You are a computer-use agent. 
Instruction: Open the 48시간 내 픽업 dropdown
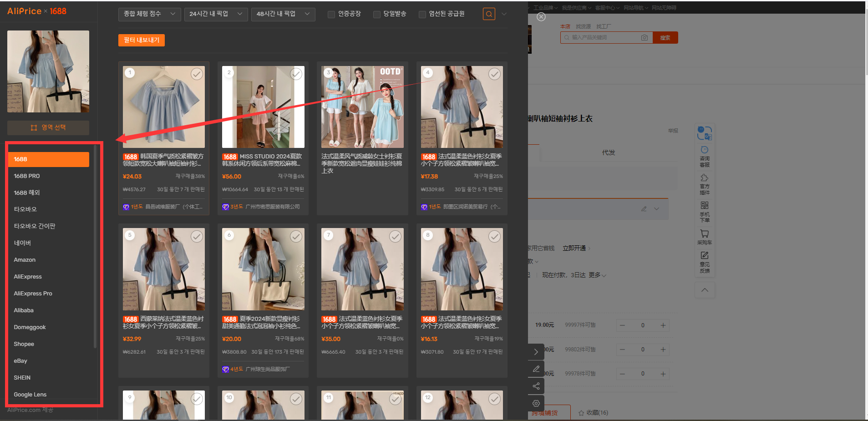(283, 14)
